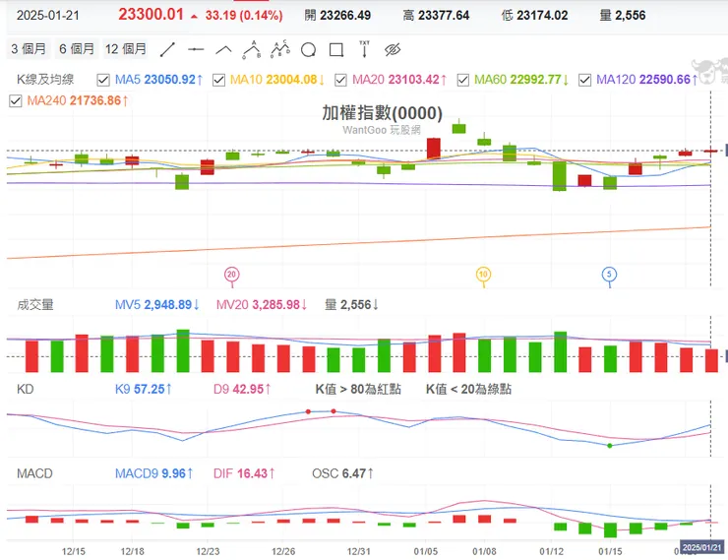
Task: Click the MA10 23004.08 value label
Action: pos(277,80)
